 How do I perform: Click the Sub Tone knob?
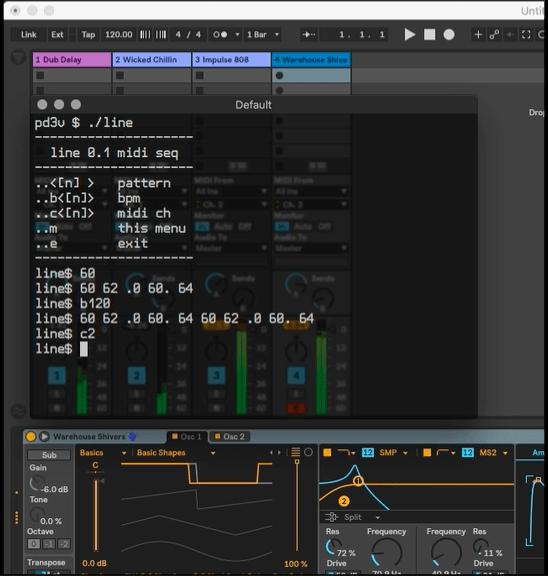click(36, 514)
